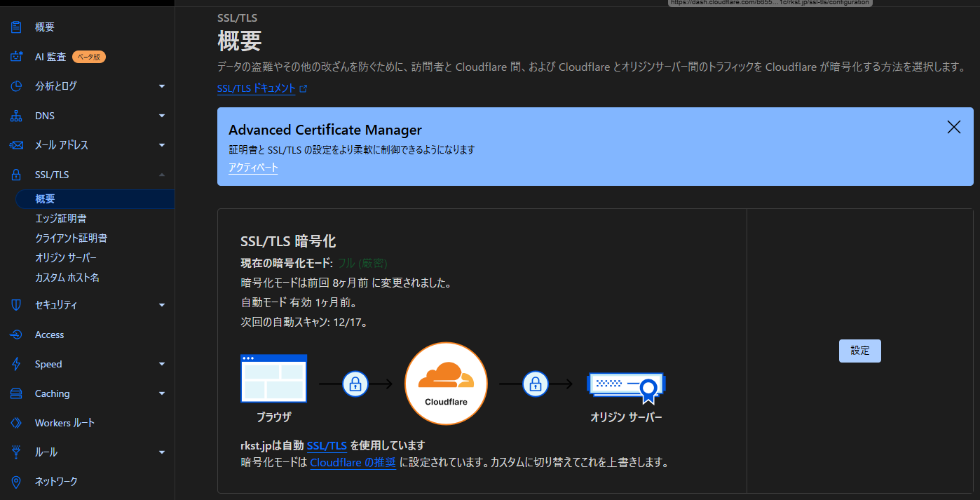
Task: Expand the ルール dropdown
Action: 162,452
